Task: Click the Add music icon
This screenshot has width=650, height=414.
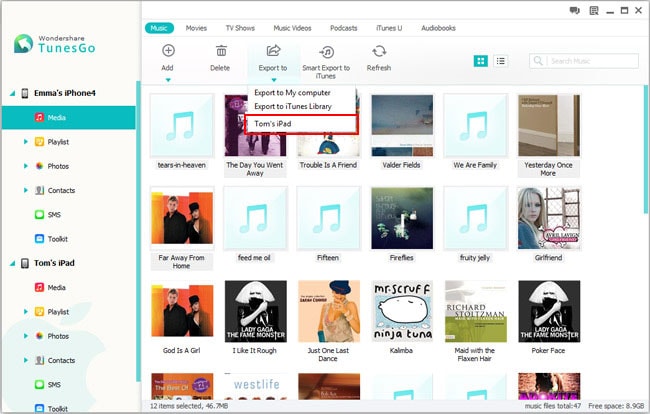Action: click(168, 51)
